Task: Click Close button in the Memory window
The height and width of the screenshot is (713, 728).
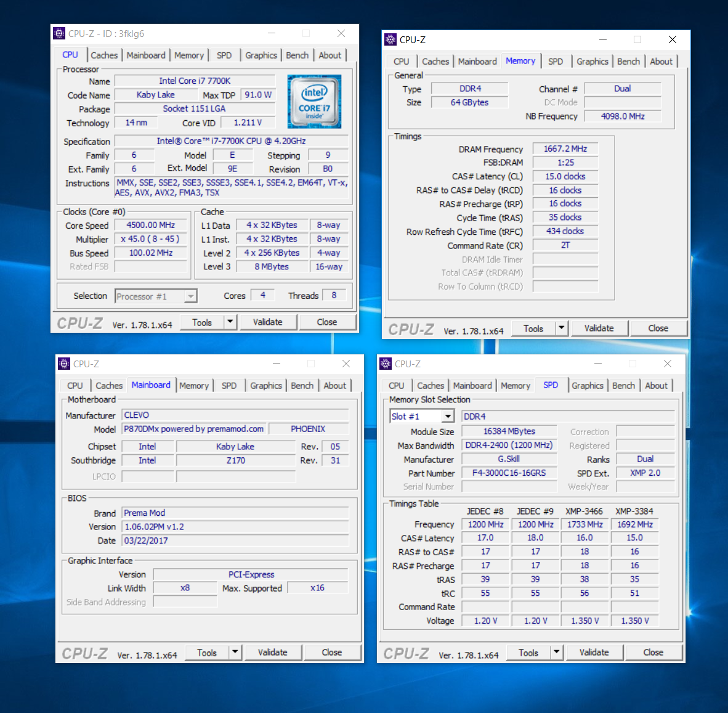Action: [x=658, y=328]
